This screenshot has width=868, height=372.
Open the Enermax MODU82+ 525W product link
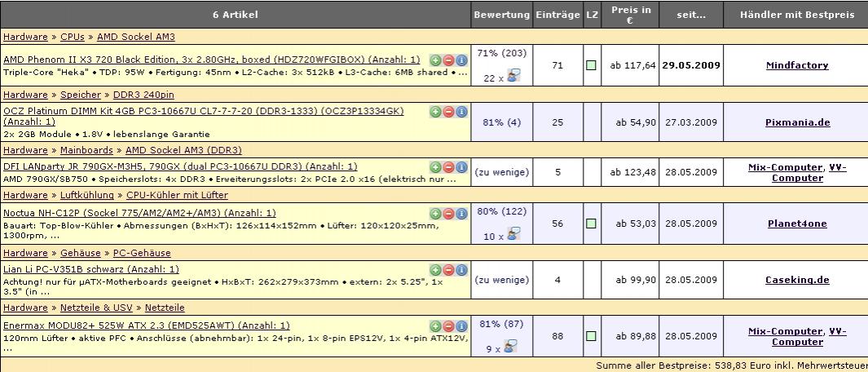pos(146,326)
